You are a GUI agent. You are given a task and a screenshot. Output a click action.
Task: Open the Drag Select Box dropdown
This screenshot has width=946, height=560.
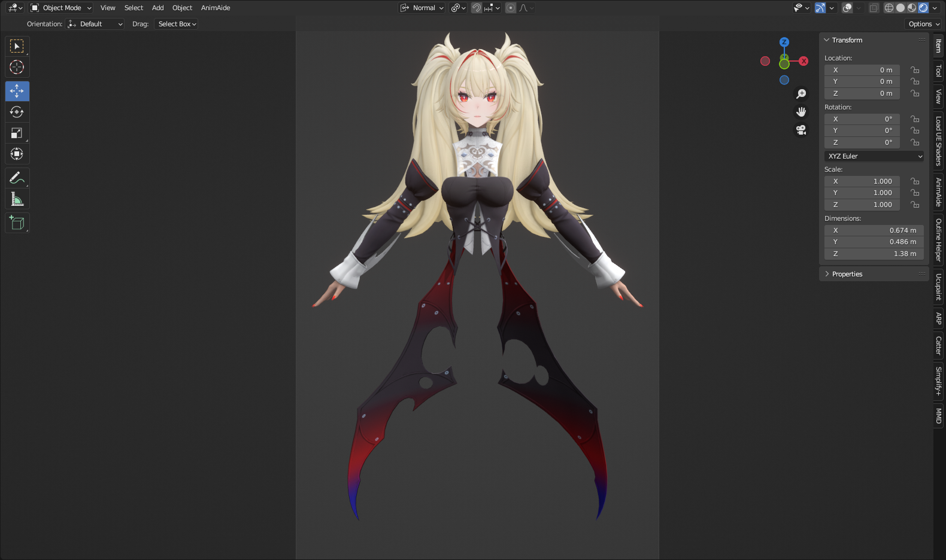click(x=176, y=24)
